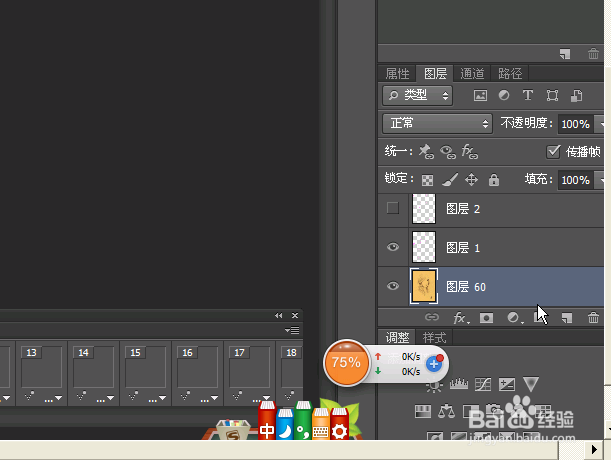Add a Curves adjustment
Viewport: 611px width, 460px height.
[x=483, y=385]
